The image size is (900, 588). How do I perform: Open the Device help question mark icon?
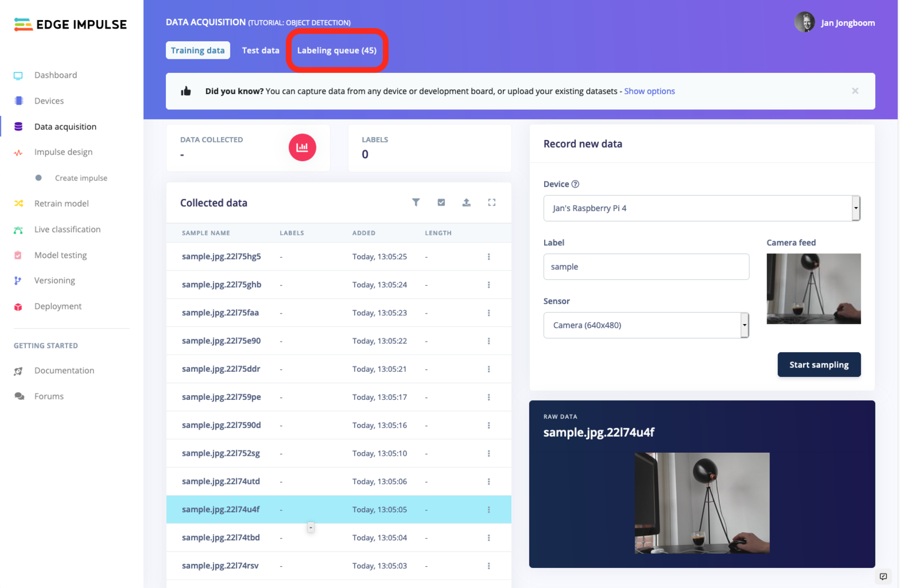575,184
